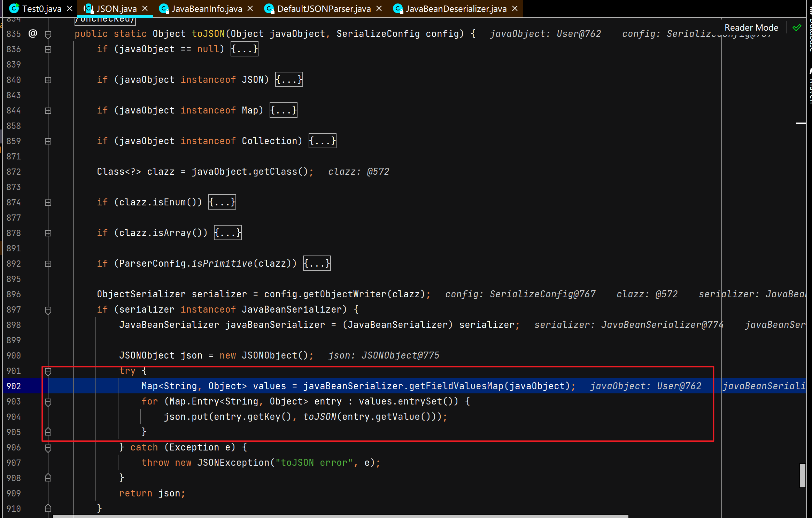The height and width of the screenshot is (518, 812).
Task: Close the Test0.java tab
Action: (70, 8)
